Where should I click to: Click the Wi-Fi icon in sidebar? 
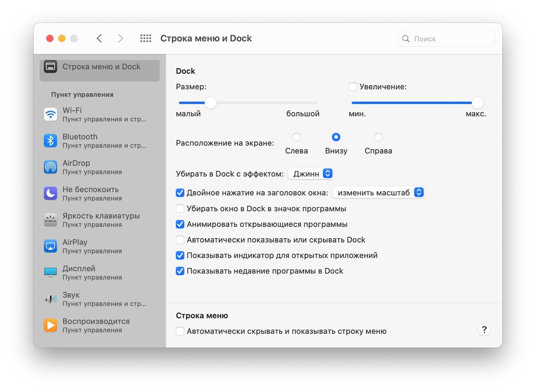pyautogui.click(x=50, y=114)
